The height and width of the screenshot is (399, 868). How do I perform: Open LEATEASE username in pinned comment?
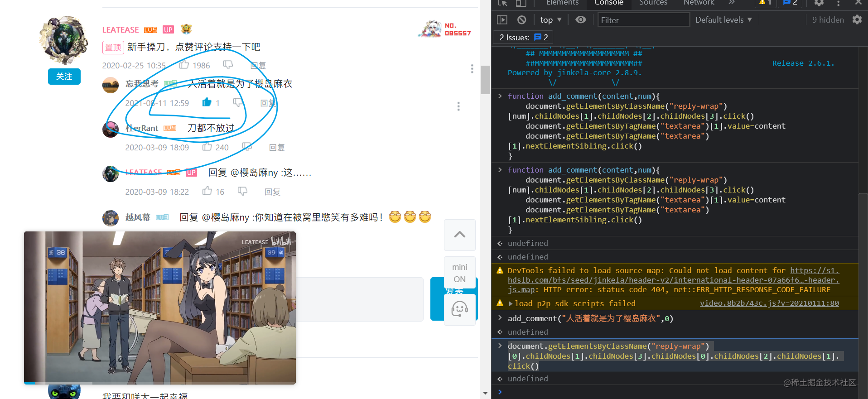(x=121, y=30)
